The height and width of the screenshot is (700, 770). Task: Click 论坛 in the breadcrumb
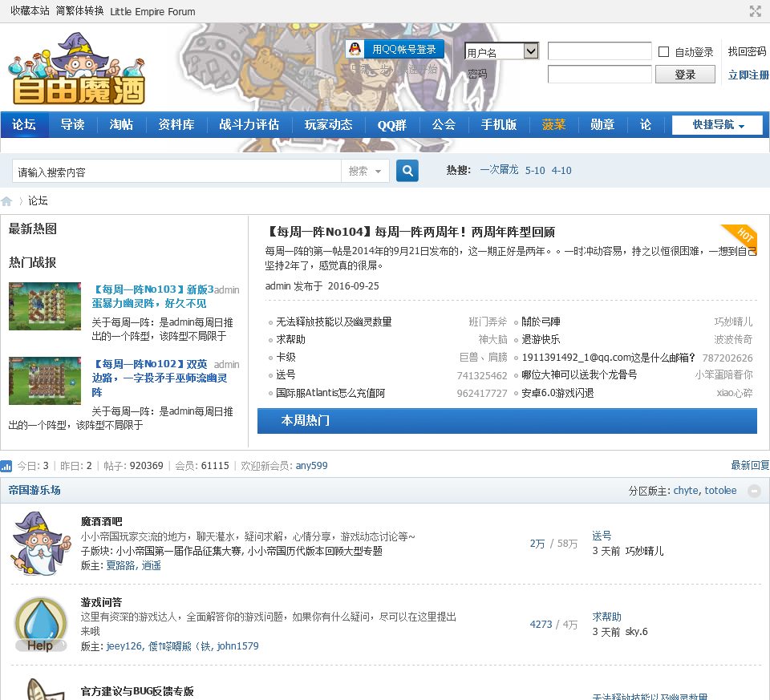pyautogui.click(x=38, y=200)
